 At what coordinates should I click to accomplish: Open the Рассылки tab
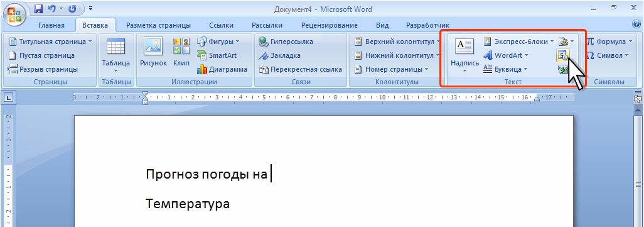(267, 26)
